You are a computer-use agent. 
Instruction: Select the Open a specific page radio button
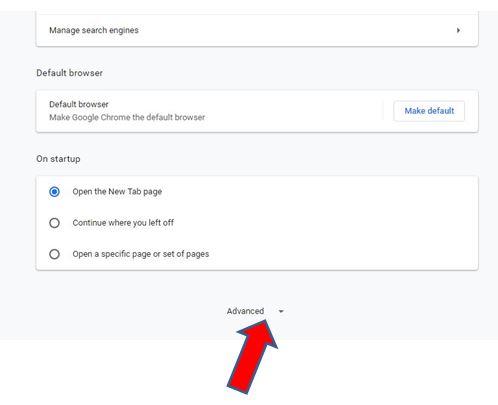(54, 254)
